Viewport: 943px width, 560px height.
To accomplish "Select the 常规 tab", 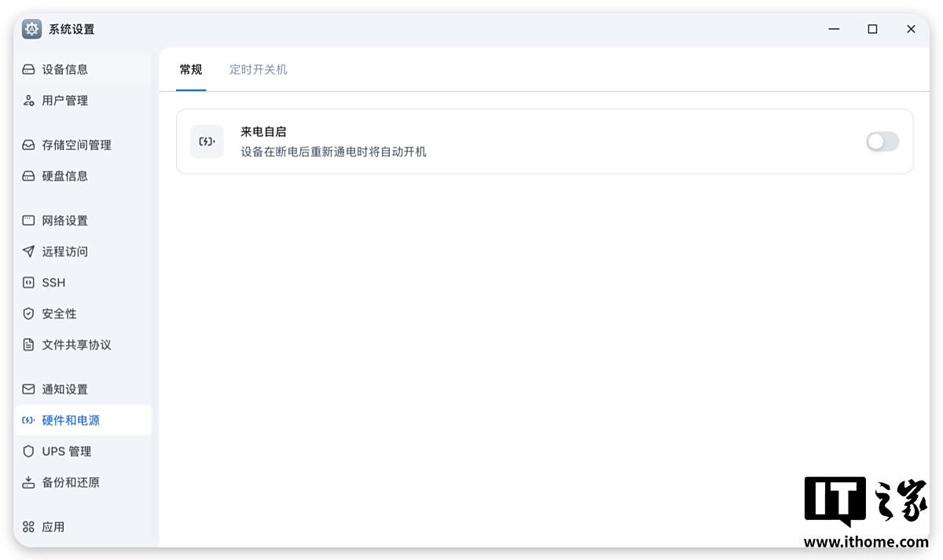I will [x=191, y=70].
